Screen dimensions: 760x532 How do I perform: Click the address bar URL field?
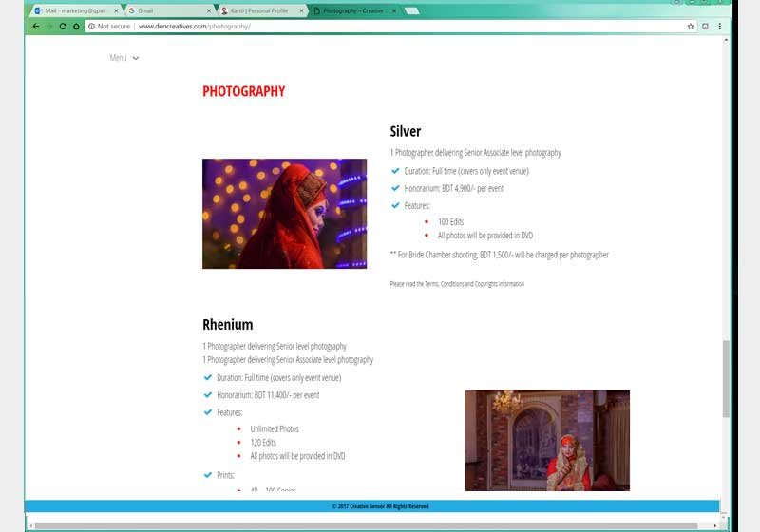tap(380, 27)
